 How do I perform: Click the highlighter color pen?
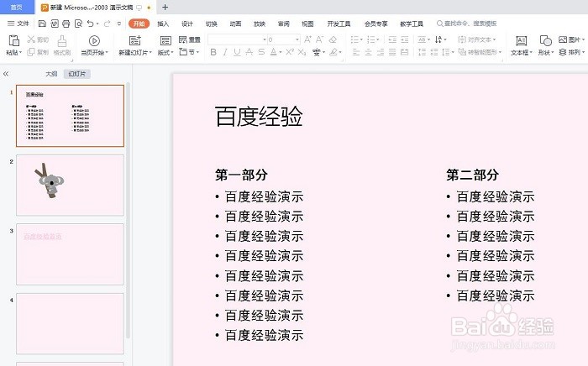coord(333,52)
